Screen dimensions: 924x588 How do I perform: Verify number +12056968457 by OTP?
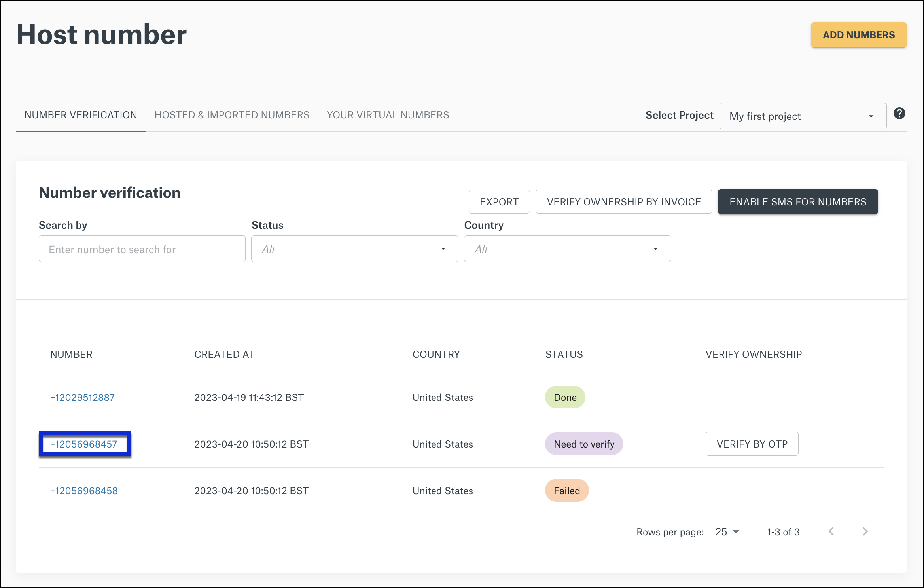752,444
